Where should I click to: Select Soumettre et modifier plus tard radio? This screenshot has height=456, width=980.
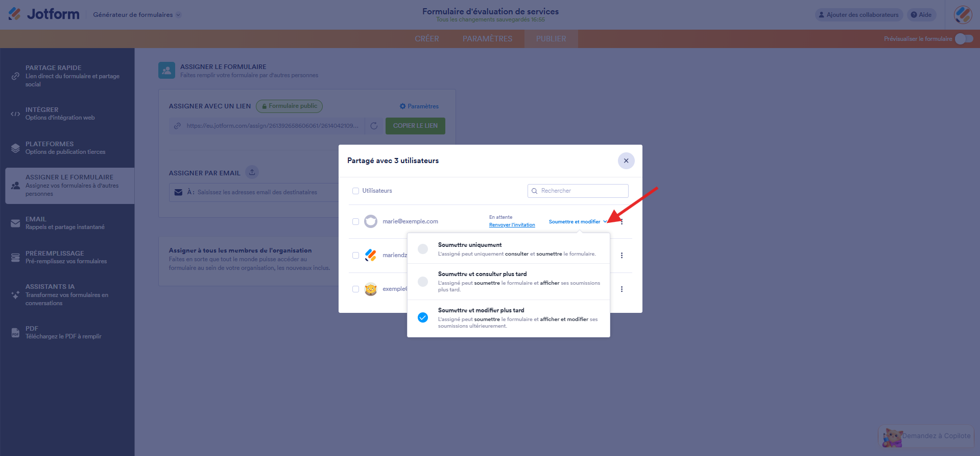pos(423,317)
